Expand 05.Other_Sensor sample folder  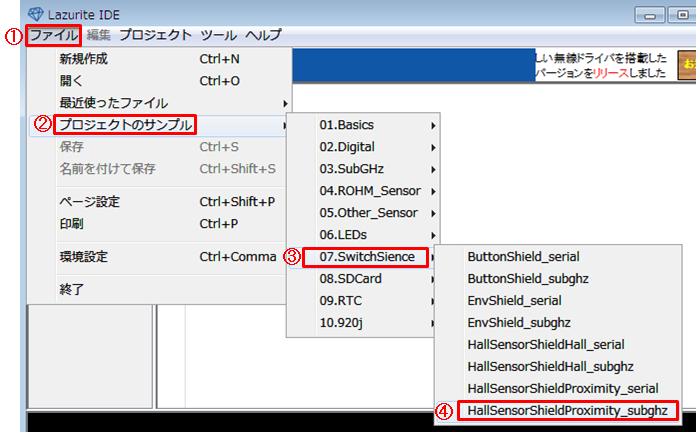(363, 213)
